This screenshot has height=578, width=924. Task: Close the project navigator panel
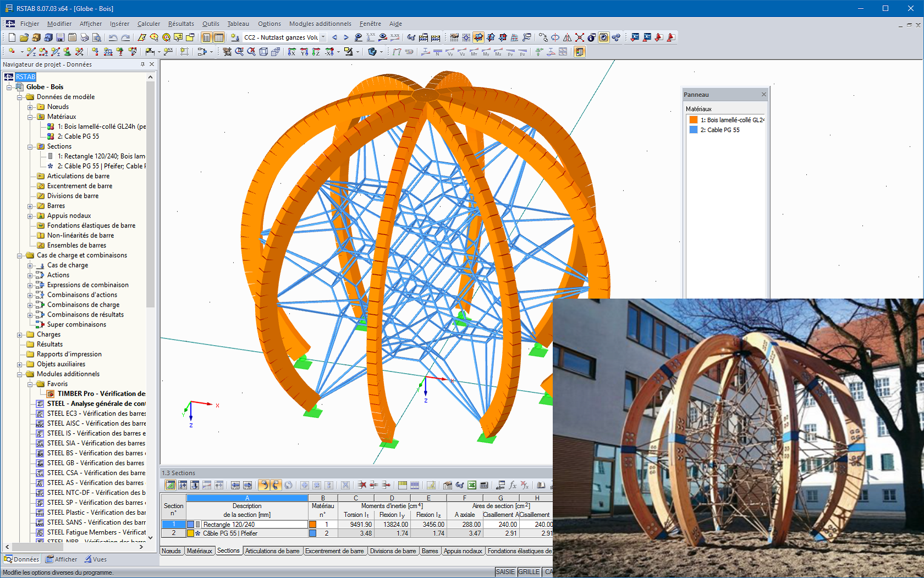point(152,64)
